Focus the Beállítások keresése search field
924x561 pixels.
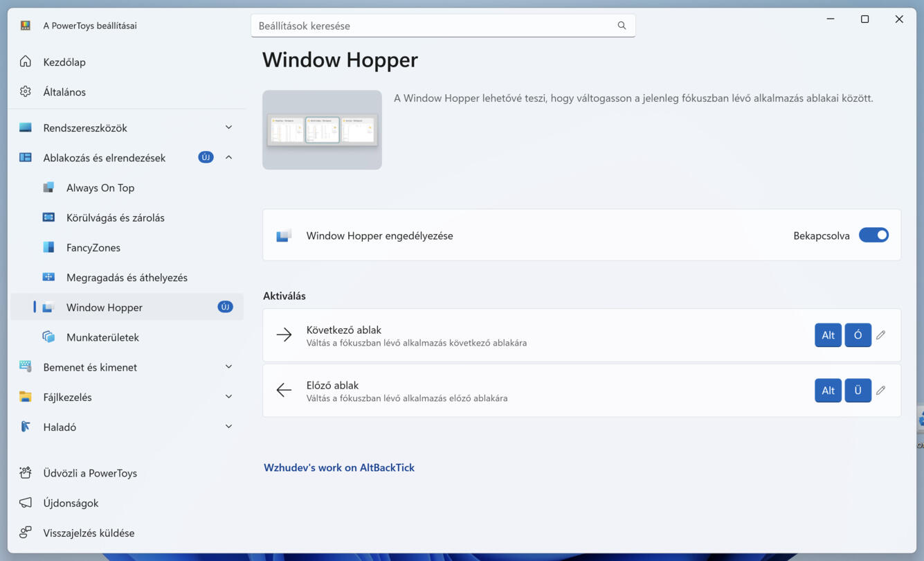point(443,26)
